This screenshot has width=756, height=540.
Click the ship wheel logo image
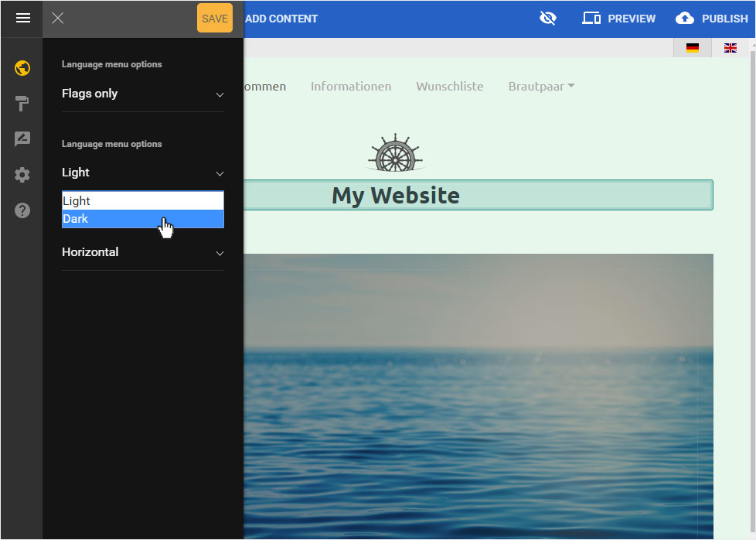pyautogui.click(x=395, y=152)
